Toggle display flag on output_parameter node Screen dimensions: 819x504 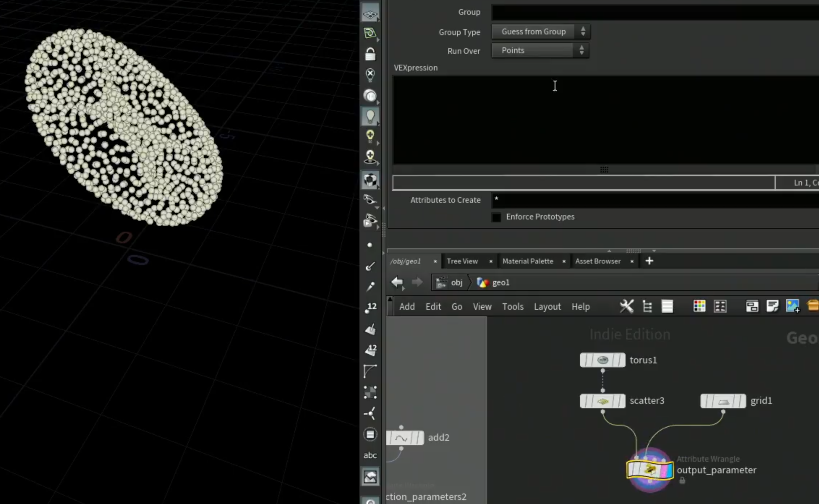tap(668, 470)
